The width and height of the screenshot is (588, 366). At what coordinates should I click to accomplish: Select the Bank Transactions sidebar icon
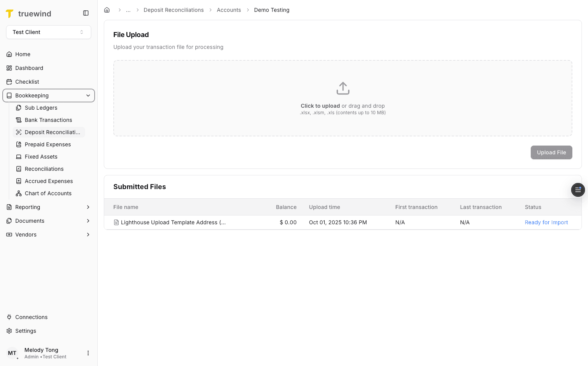click(18, 120)
